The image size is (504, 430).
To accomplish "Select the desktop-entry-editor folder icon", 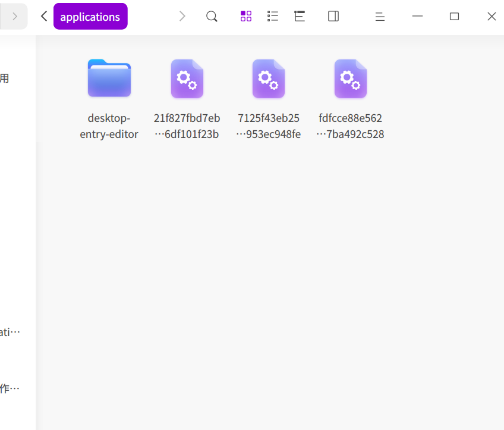I will click(x=109, y=78).
